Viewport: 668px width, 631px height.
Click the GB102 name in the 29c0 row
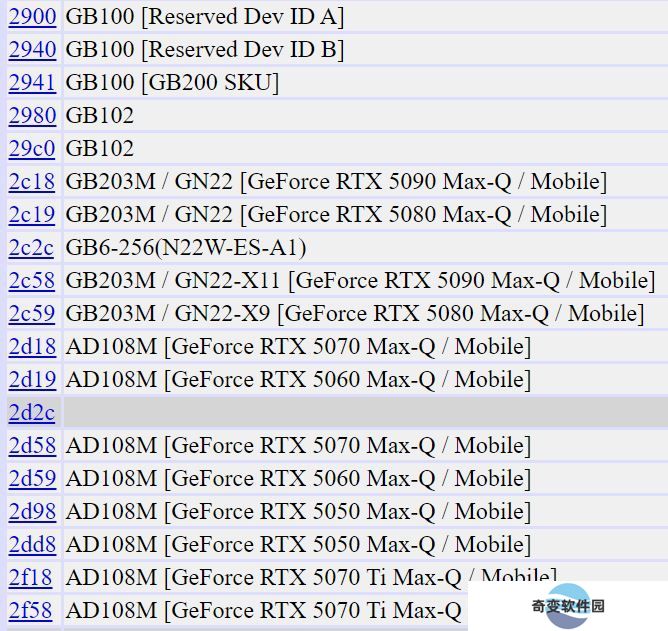[x=100, y=149]
